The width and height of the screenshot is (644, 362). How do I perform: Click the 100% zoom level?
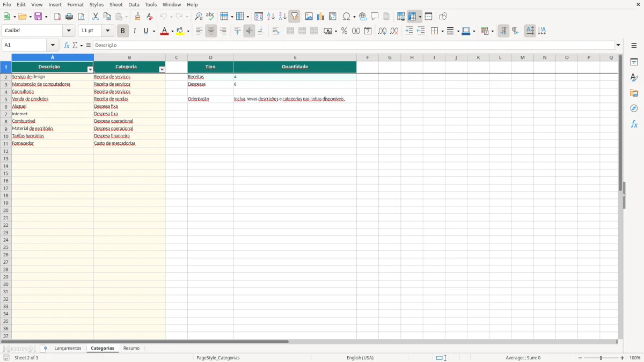[635, 358]
